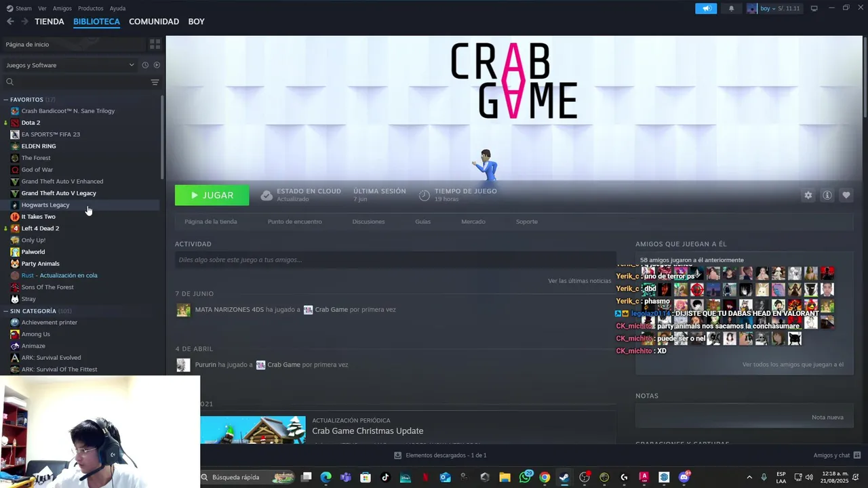Open MATA NARIZONES 4DS profile name
Viewport: 868px width, 488px height.
[229, 310]
